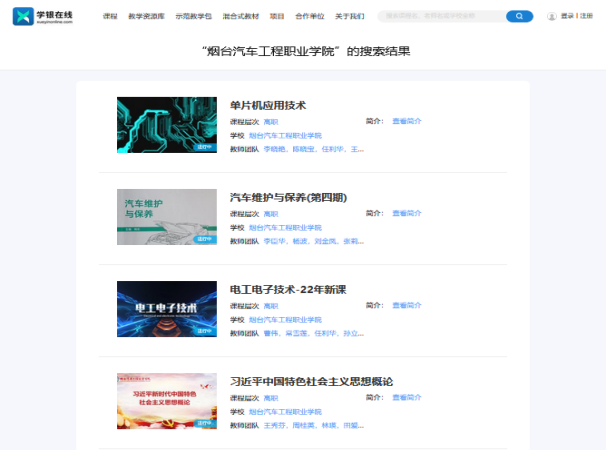Click 高职 level link under 电工电子技术-22年新课
The width and height of the screenshot is (606, 450).
pos(271,306)
